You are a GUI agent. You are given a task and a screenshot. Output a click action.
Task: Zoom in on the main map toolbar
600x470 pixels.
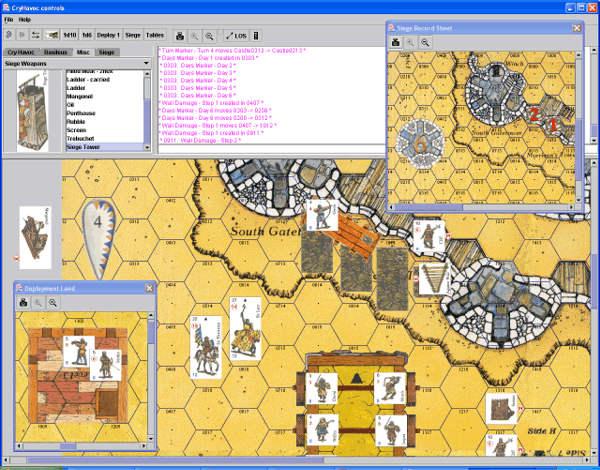(x=194, y=36)
